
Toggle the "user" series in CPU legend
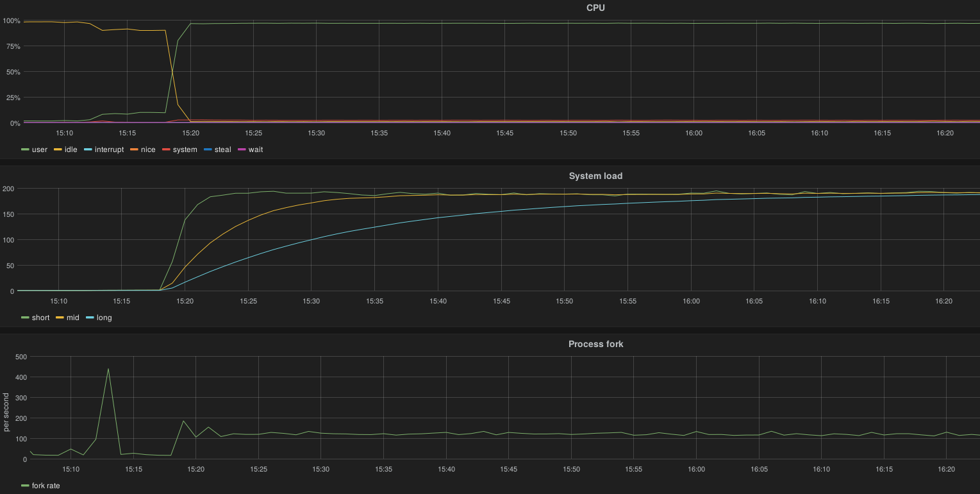tap(39, 149)
